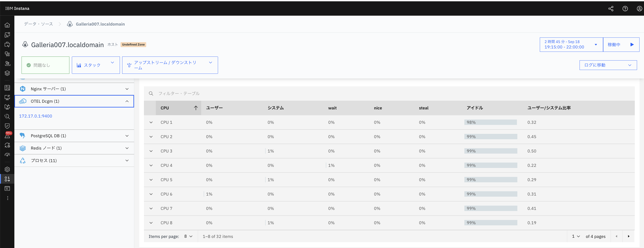Image resolution: width=644 pixels, height=248 pixels.
Task: Go to next page of table
Action: pos(629,236)
